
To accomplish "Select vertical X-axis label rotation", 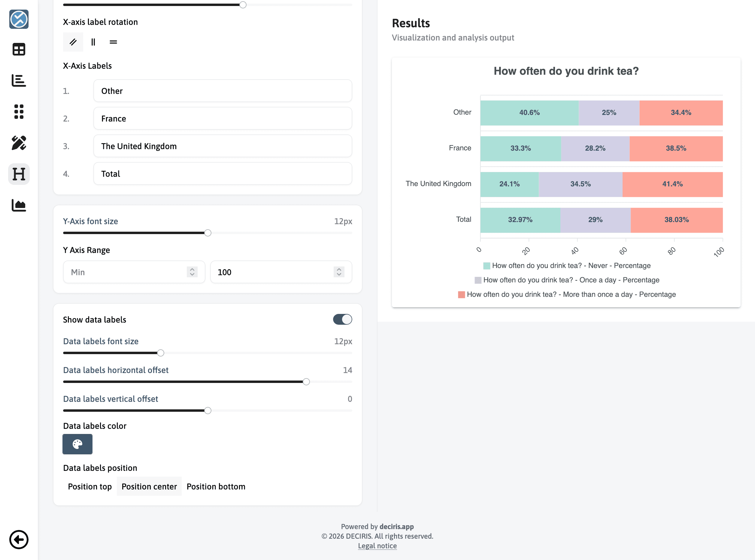I will (x=93, y=42).
